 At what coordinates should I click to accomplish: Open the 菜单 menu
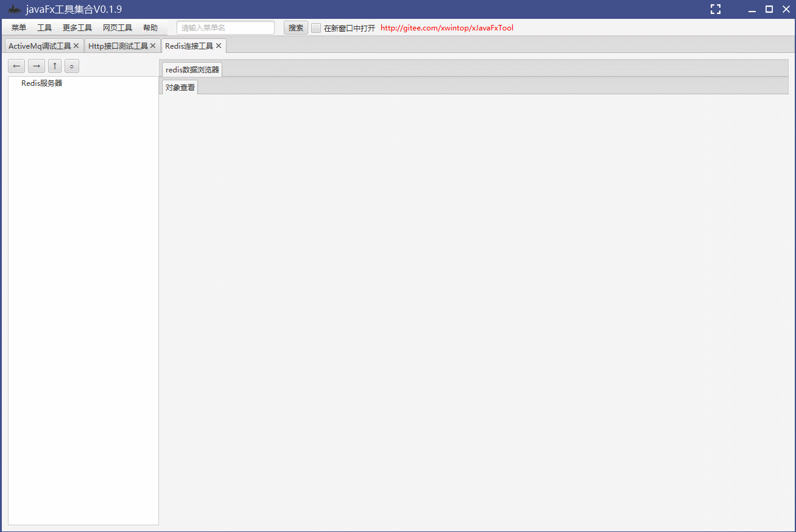[18, 27]
